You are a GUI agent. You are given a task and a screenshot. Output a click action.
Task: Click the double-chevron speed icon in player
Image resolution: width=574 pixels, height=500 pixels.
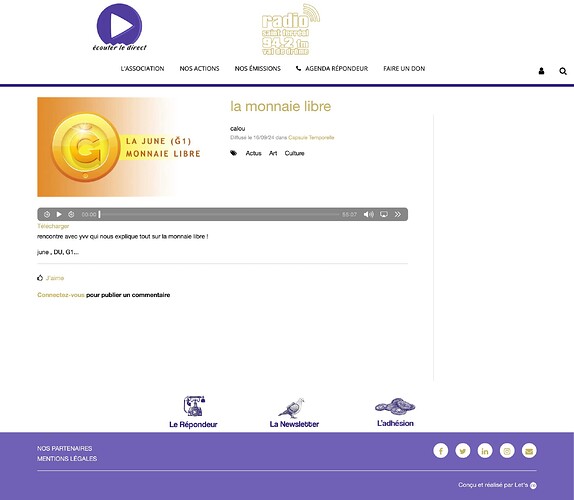point(398,214)
